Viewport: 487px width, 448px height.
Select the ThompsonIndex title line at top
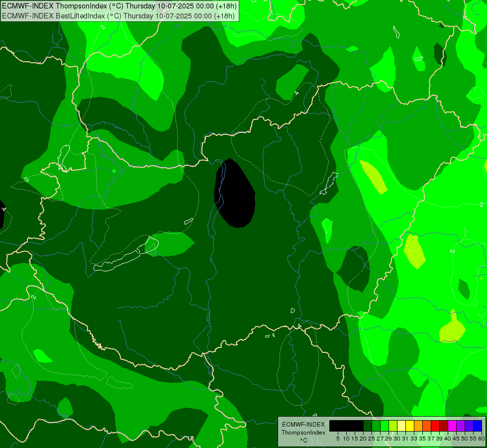pos(119,6)
